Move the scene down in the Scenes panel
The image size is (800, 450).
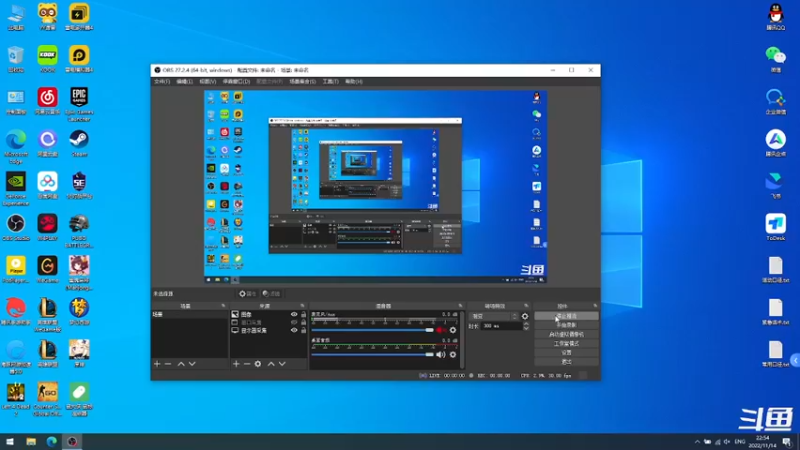192,364
